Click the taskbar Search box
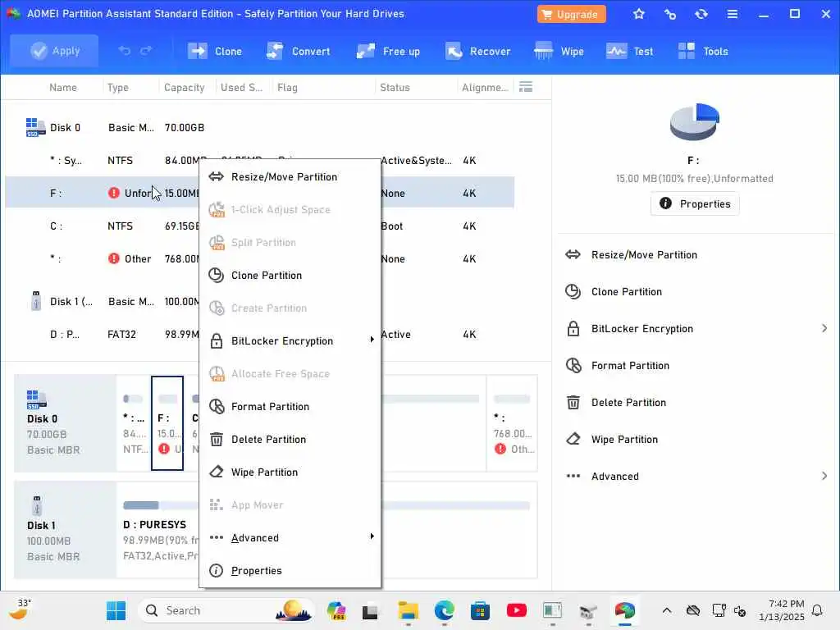 coord(226,610)
